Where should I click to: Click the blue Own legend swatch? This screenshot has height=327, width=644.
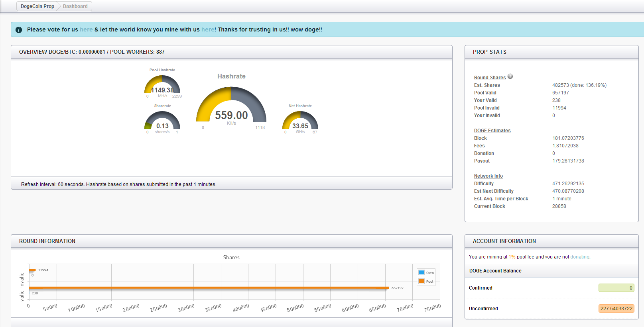point(421,272)
